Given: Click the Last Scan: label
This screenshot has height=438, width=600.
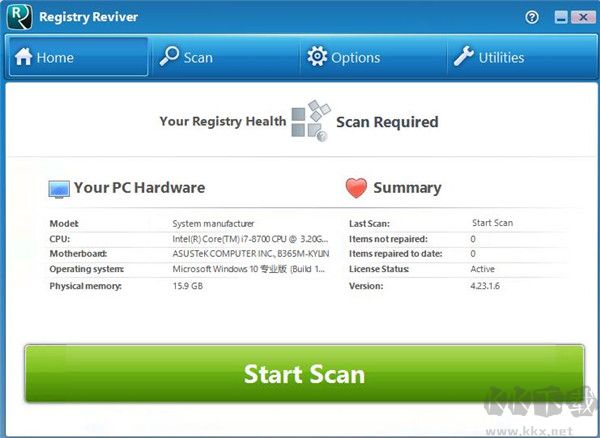Looking at the screenshot, I should 369,224.
